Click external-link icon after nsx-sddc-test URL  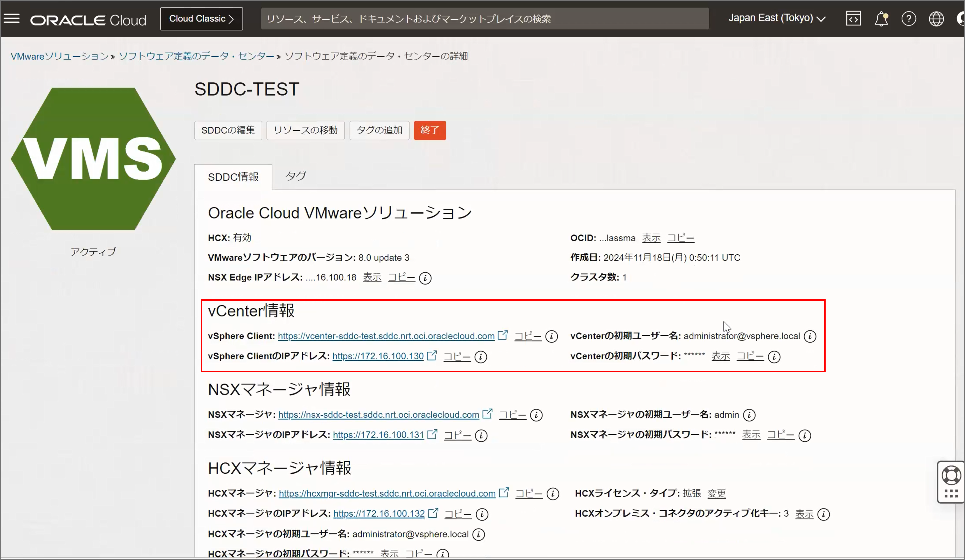click(487, 414)
